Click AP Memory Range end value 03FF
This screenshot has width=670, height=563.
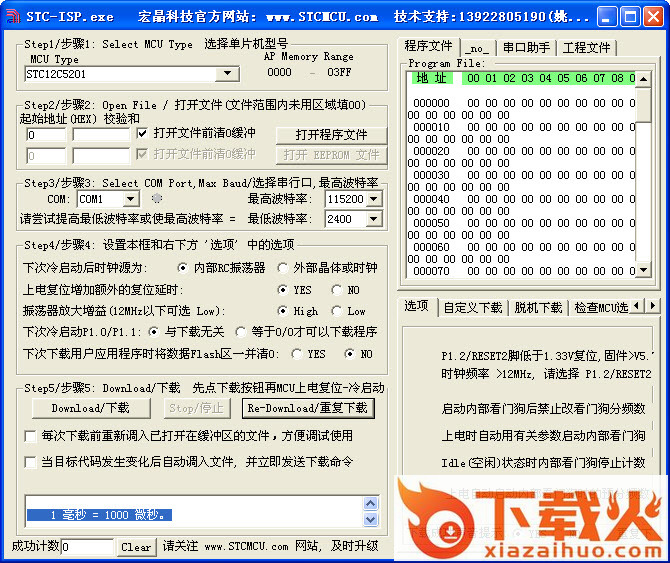tap(339, 72)
